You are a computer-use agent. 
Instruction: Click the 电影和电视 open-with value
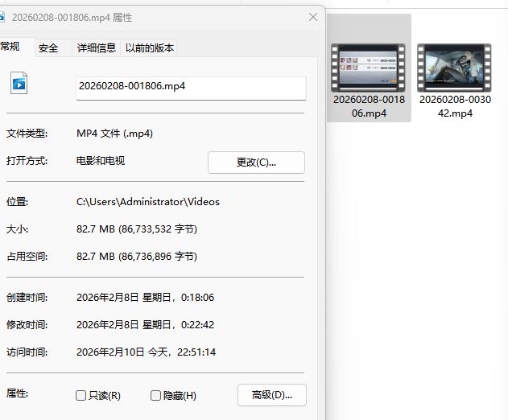tap(101, 161)
